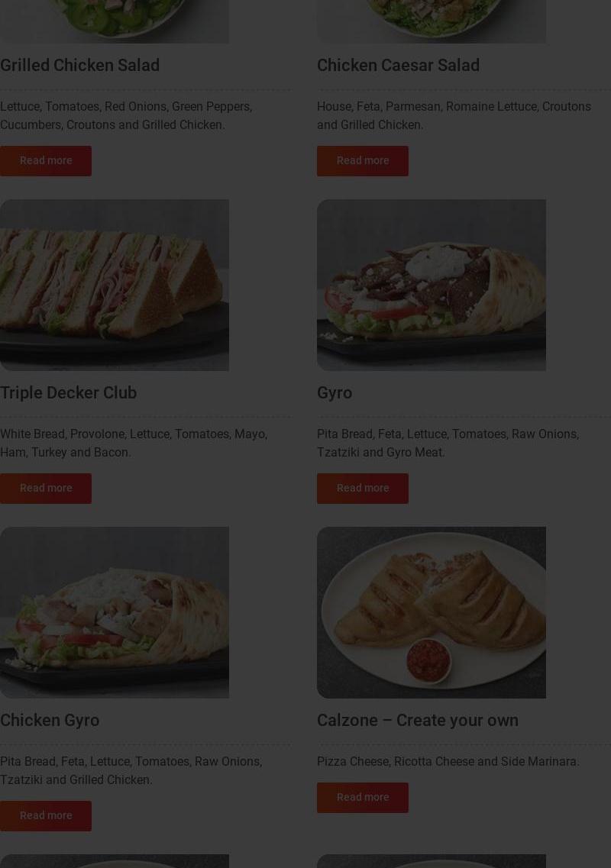Open the Gyro title link
The height and width of the screenshot is (868, 611).
coord(335,393)
